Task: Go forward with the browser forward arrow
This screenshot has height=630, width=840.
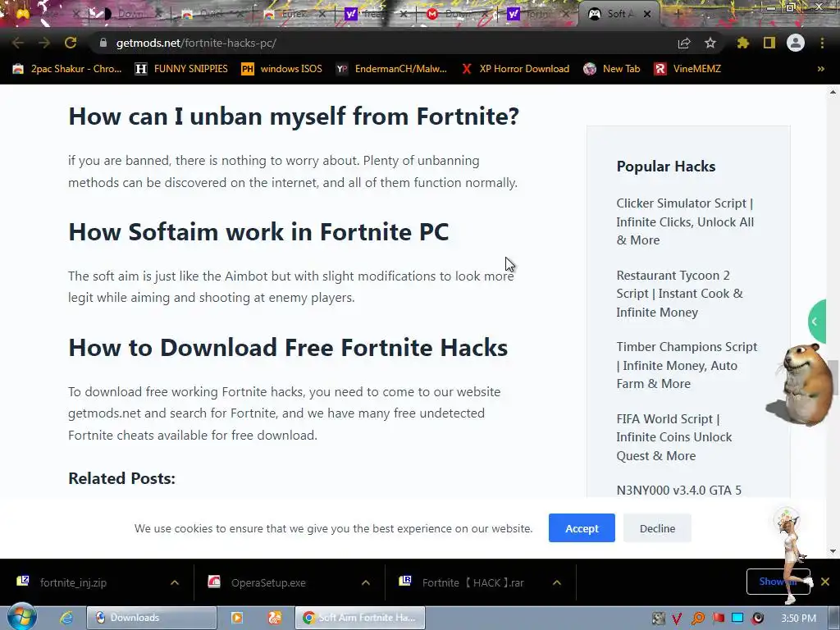Action: point(44,43)
